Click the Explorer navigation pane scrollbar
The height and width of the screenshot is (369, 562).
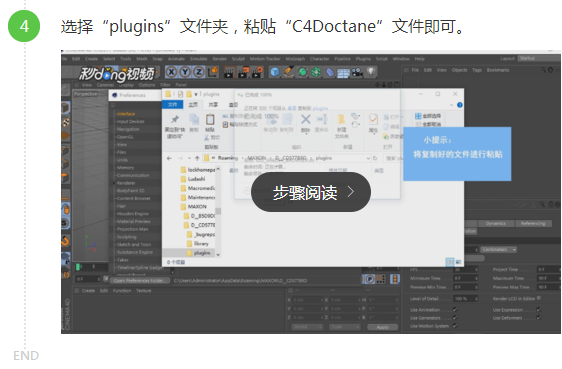[x=218, y=211]
